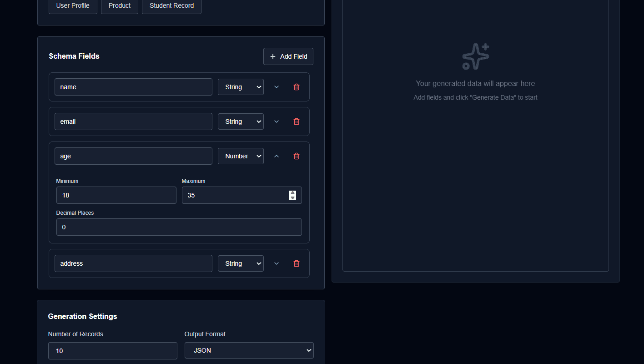
Task: Expand options for the email field
Action: click(277, 121)
